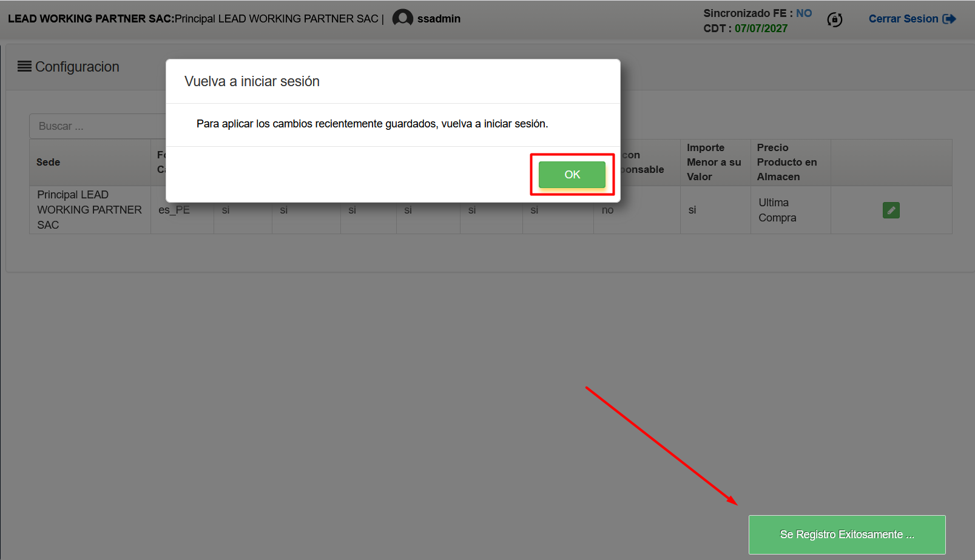Screen dimensions: 975x560
Task: Select the 'Principal LEAD WORKING PARTNER SAC' row cell
Action: (89, 210)
